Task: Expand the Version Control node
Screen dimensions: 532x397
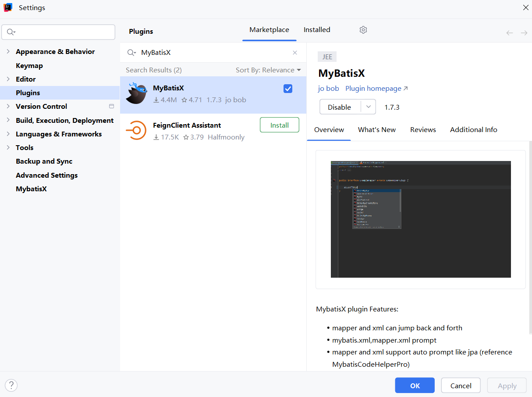Action: pos(8,106)
